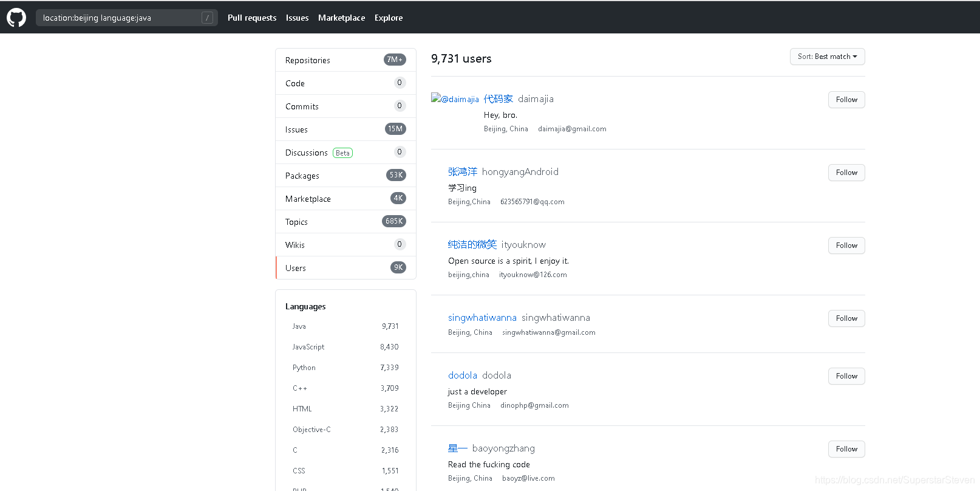Click the slash shortcut icon in search box
This screenshot has width=980, height=491.
(207, 18)
